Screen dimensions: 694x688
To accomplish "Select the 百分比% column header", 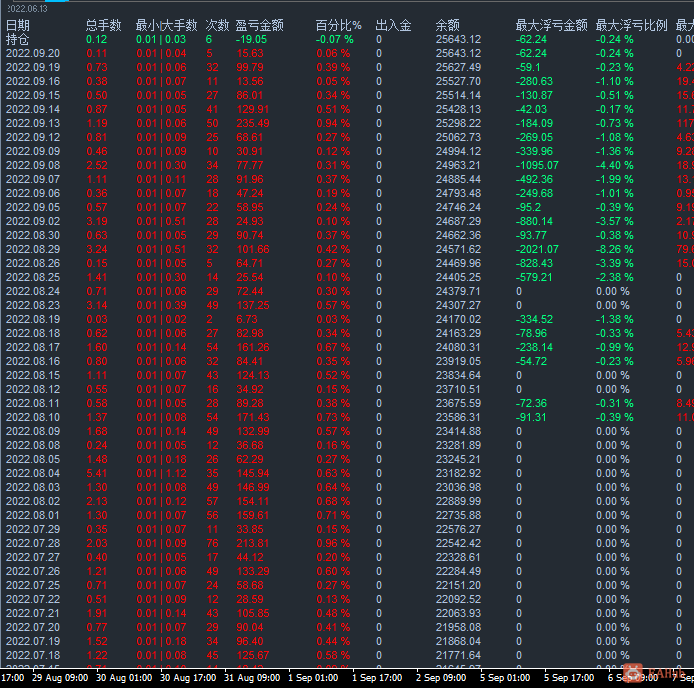I will (x=339, y=25).
